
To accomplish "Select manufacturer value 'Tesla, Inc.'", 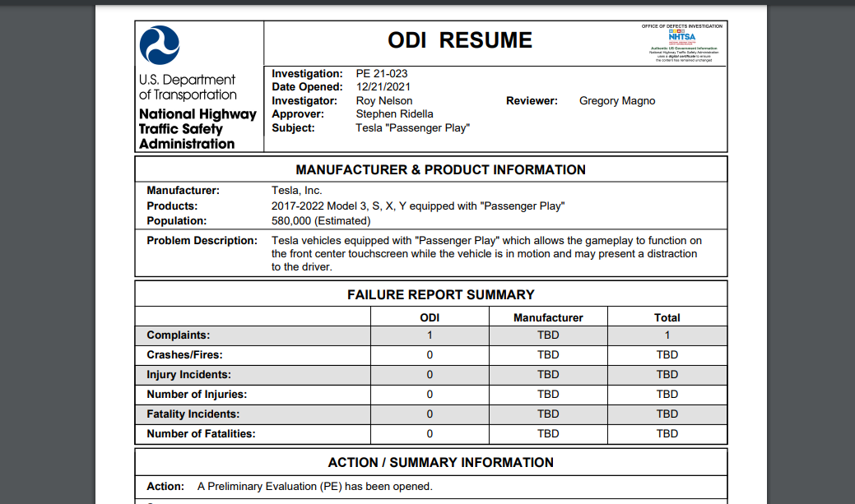I will (x=296, y=191).
